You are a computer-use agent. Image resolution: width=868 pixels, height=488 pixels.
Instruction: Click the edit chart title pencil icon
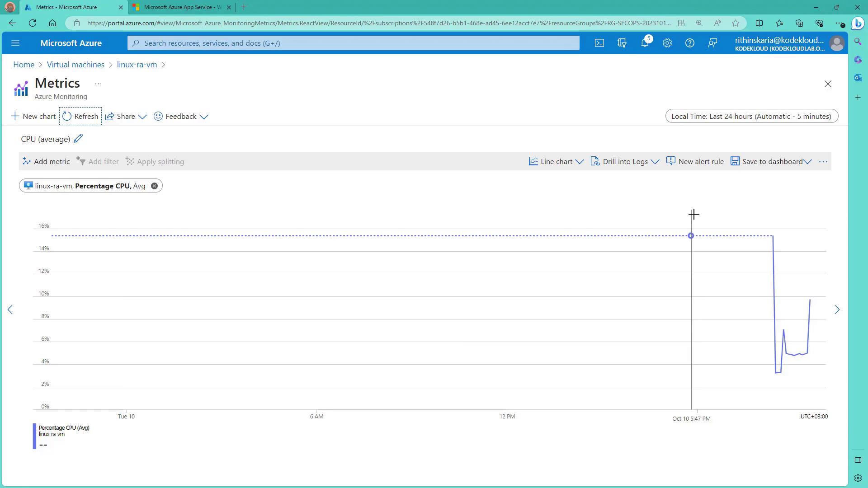[78, 139]
